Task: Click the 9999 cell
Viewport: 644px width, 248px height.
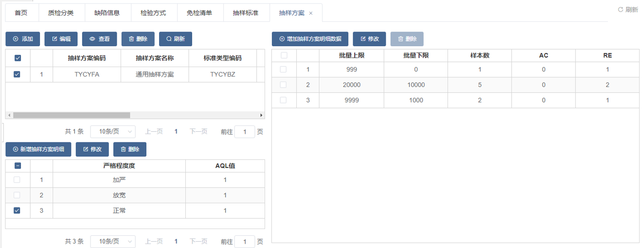Action: point(352,100)
